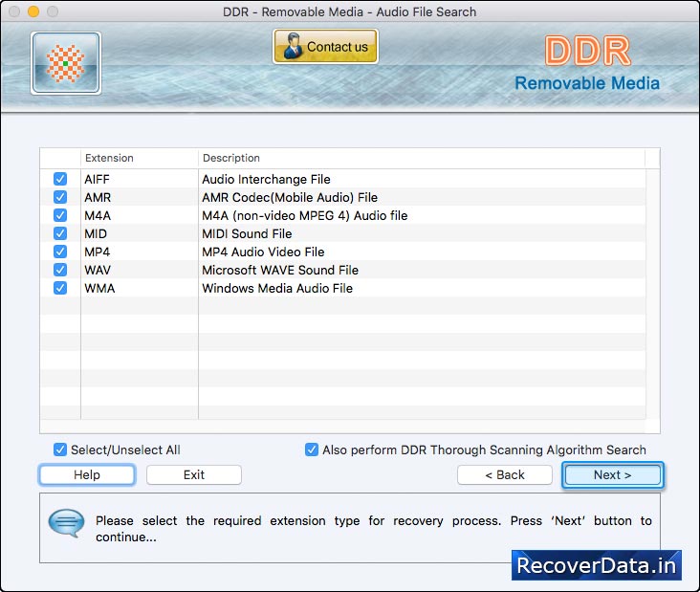Screen dimensions: 700x592
Task: Click the Extension column header
Action: (x=140, y=158)
